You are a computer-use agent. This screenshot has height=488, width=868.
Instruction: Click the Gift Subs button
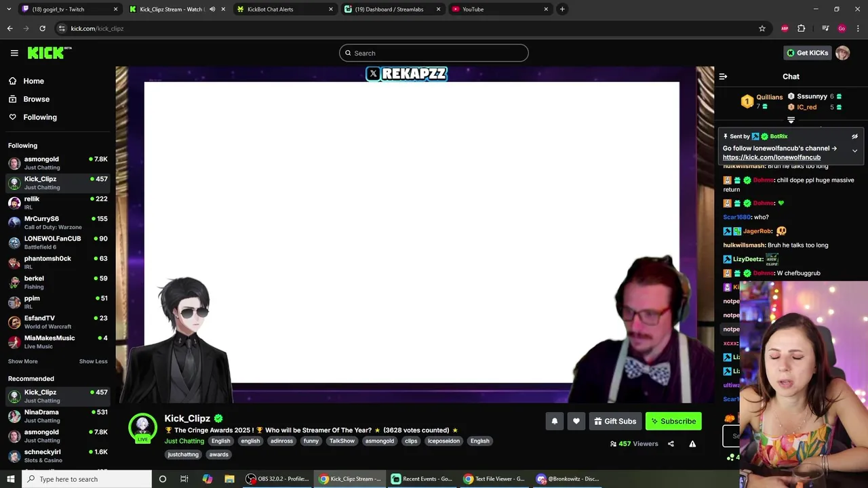615,421
